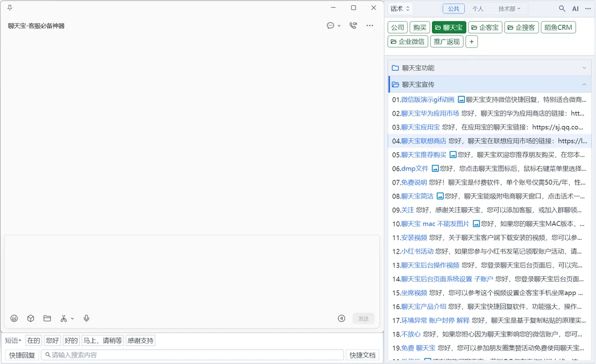596x364 pixels.
Task: Switch to the 公共 tab
Action: pos(454,8)
